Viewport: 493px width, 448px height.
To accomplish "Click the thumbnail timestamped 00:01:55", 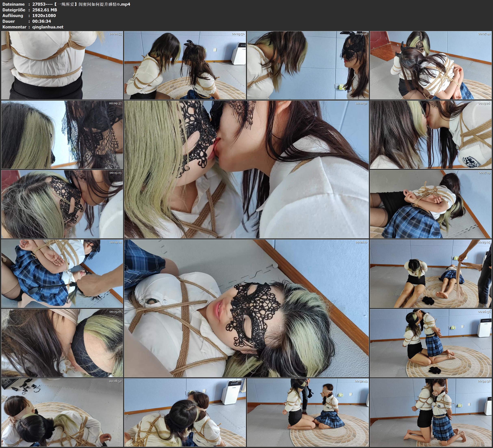I will point(62,65).
